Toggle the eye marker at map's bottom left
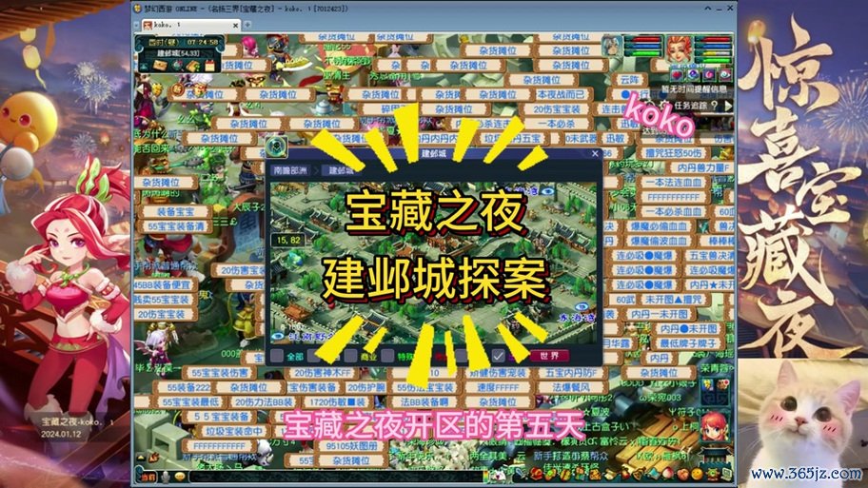 point(277,334)
